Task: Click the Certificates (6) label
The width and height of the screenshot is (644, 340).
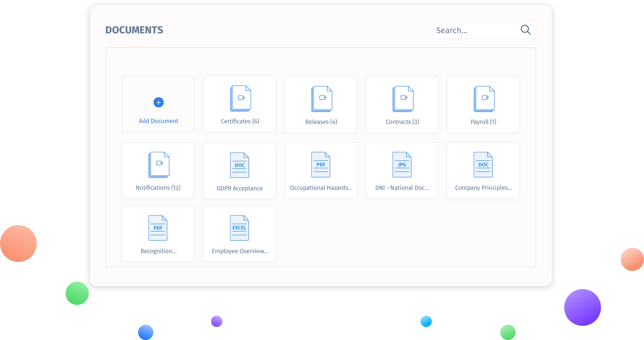Action: pos(240,121)
